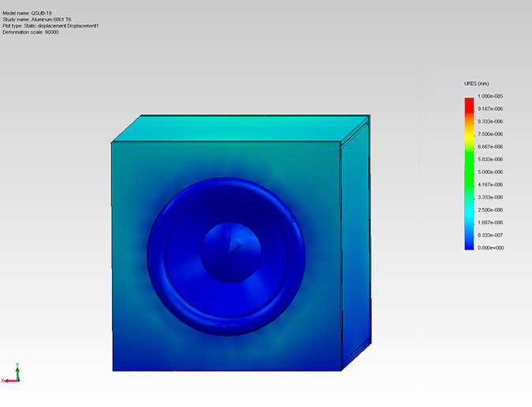
Task: Click the red band of the color legend
Action: coord(469,102)
